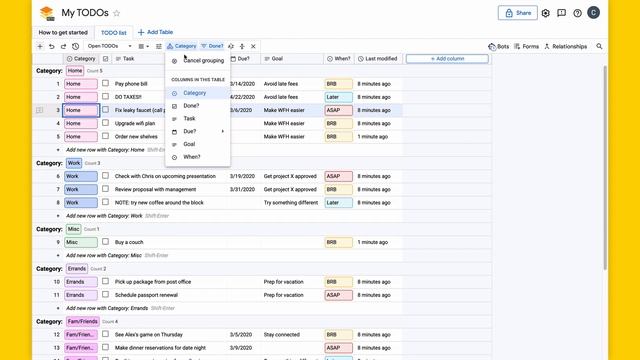This screenshot has width=640, height=360.
Task: Expand the Due? submenu arrow
Action: coord(223,131)
